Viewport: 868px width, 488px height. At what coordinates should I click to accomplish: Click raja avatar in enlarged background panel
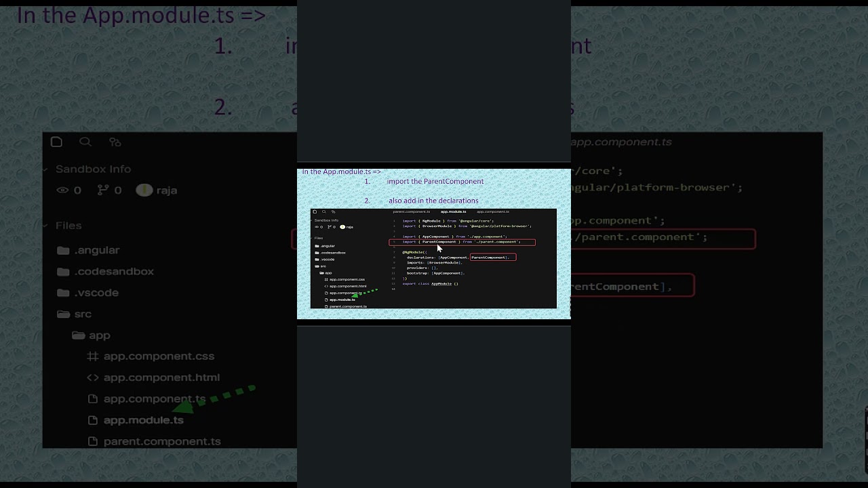144,190
